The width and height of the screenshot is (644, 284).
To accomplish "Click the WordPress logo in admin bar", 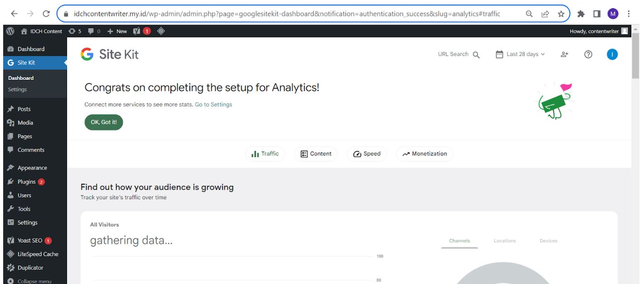I will coord(10,31).
